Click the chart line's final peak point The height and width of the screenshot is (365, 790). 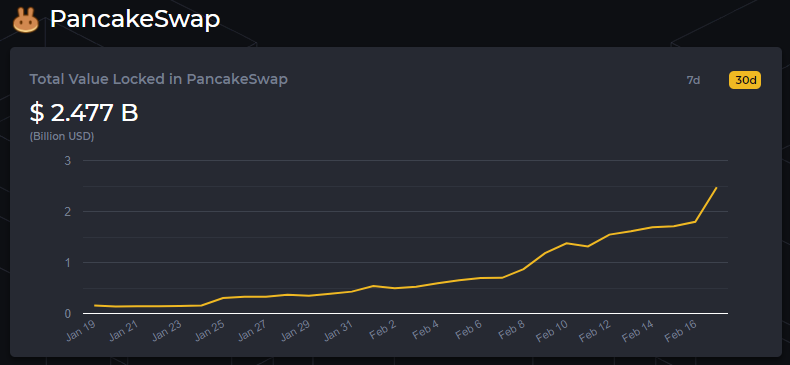[x=716, y=188]
